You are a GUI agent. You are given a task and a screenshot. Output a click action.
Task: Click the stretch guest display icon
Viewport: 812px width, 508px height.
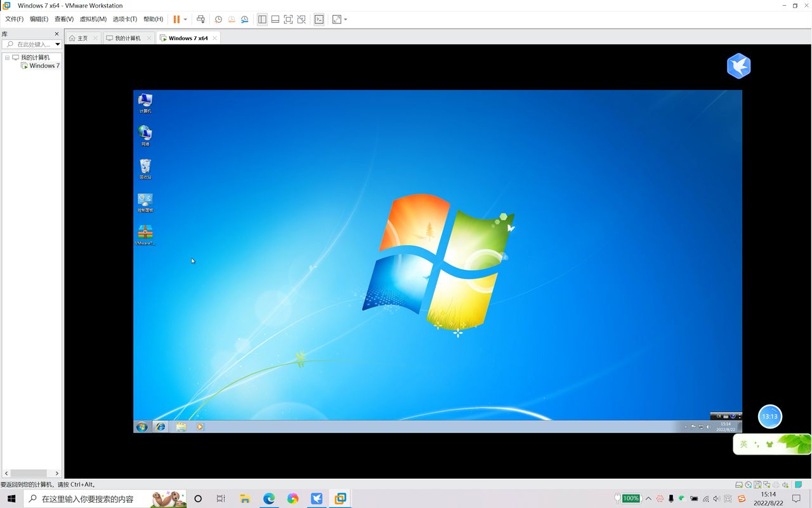pyautogui.click(x=337, y=20)
